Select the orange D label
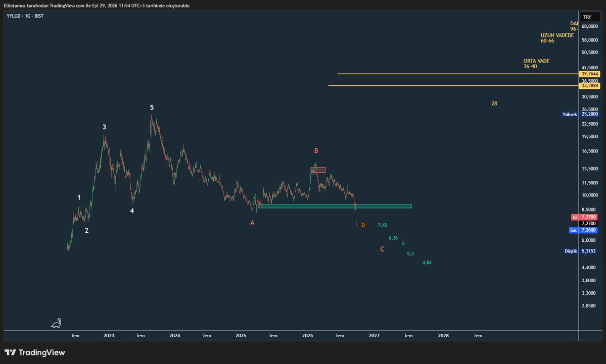This screenshot has height=364, width=606. 363,225
